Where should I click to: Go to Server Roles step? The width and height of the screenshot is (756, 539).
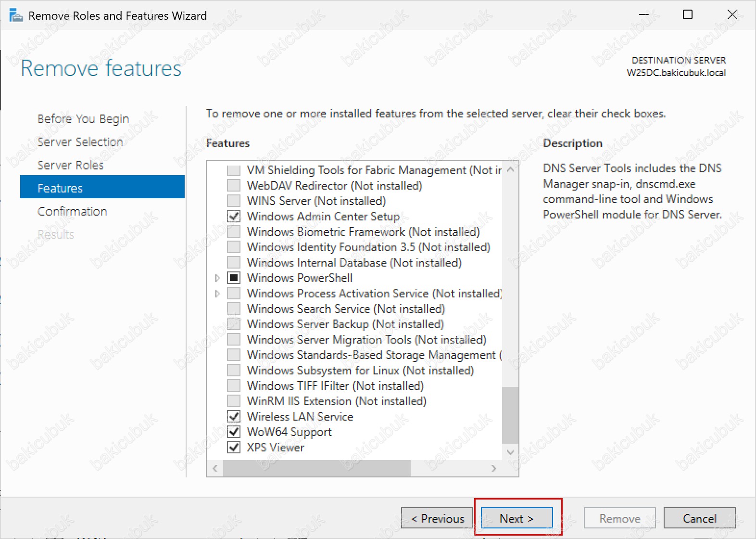(70, 165)
